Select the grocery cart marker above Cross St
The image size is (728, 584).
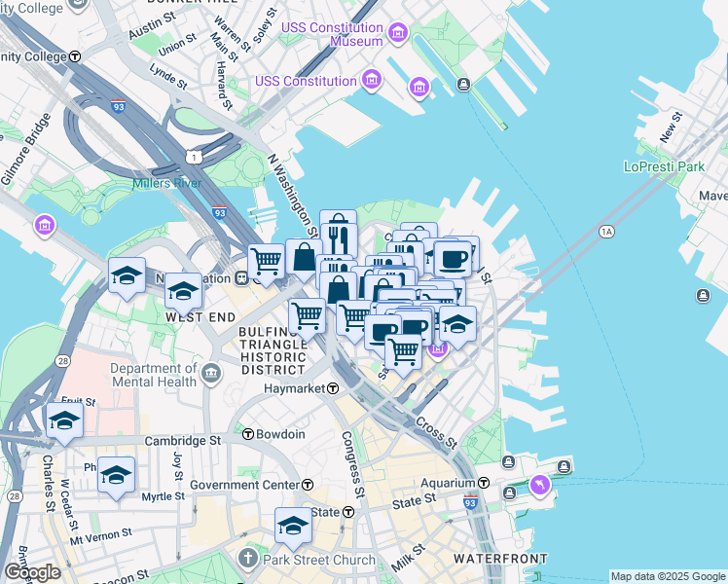404,354
